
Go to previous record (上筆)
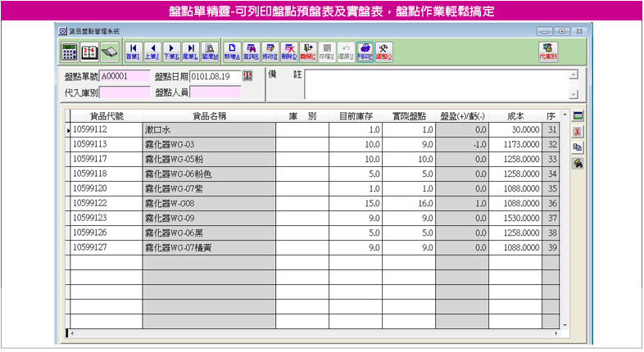tap(152, 51)
